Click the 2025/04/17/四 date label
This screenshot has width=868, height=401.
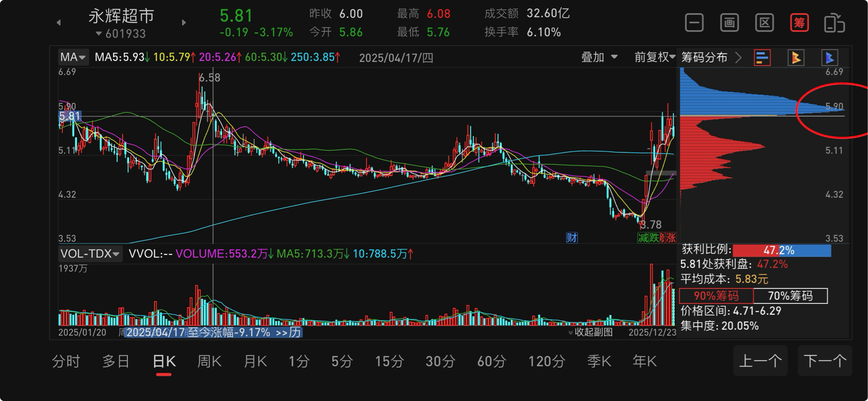pyautogui.click(x=396, y=57)
